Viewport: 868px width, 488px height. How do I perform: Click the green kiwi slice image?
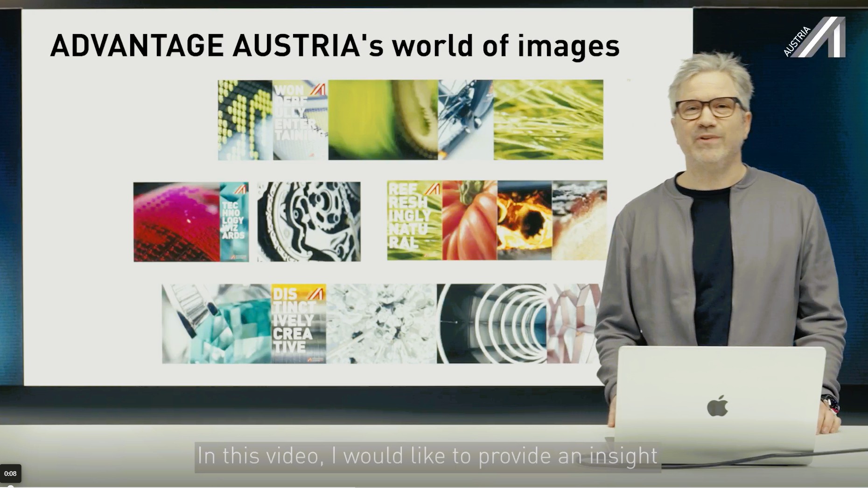tap(383, 120)
